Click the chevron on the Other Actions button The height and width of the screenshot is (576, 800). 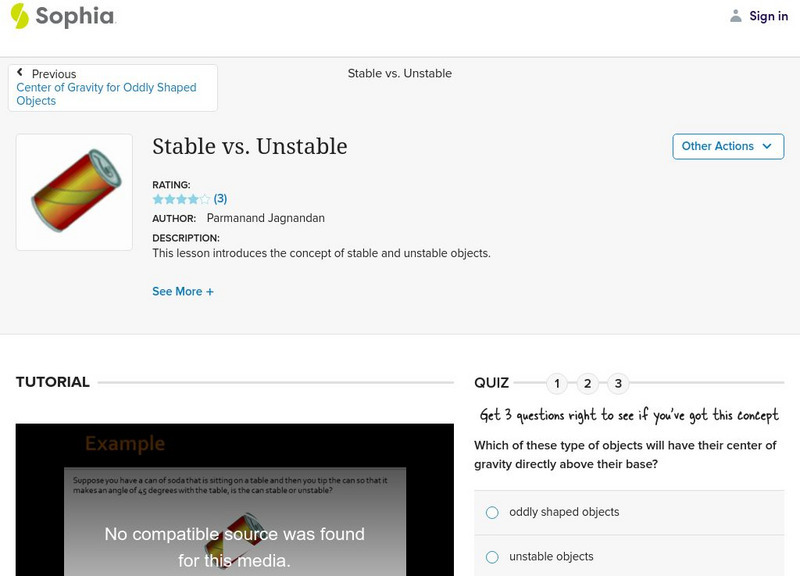pos(769,146)
